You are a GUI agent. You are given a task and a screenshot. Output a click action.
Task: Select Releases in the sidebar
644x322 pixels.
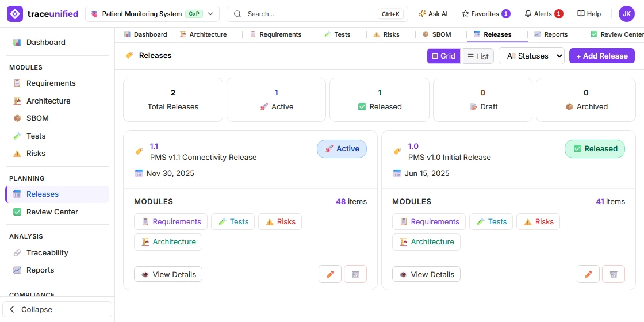pos(57,194)
